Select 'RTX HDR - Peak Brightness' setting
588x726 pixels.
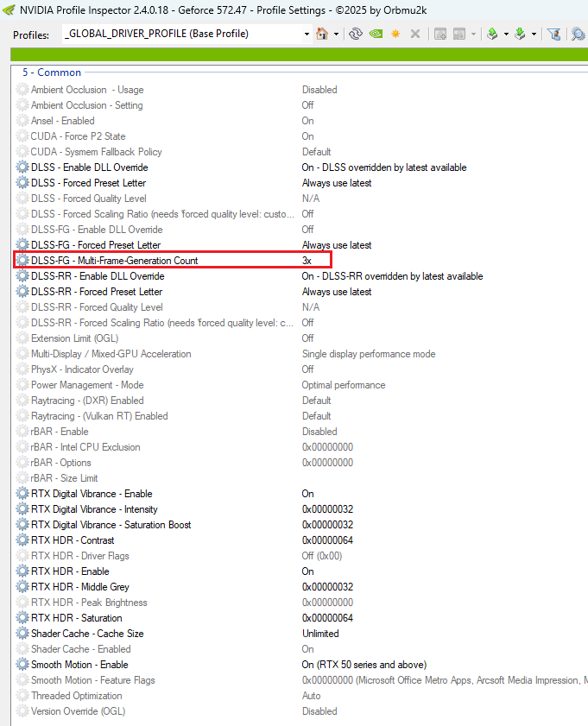(x=89, y=603)
